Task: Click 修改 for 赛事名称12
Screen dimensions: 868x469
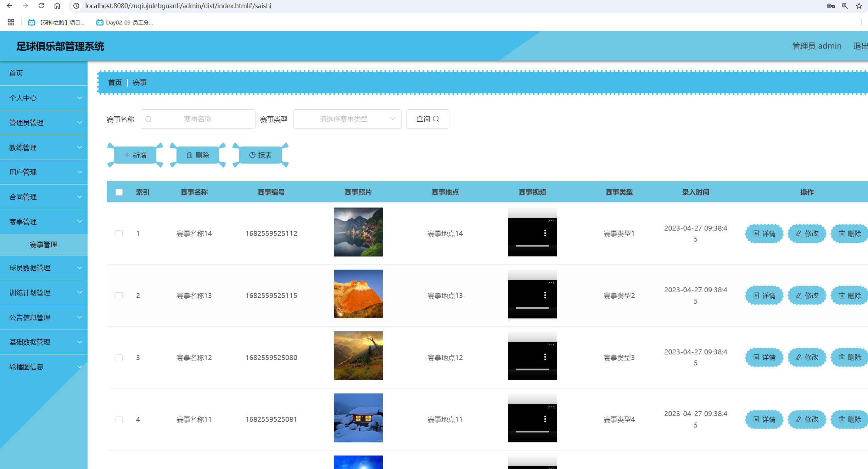Action: click(807, 358)
